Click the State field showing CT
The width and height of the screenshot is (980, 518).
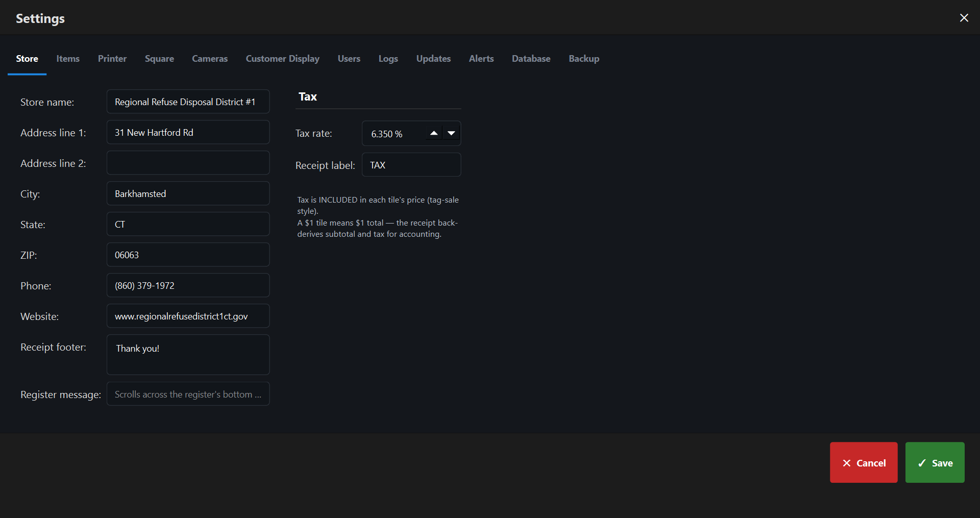[188, 224]
